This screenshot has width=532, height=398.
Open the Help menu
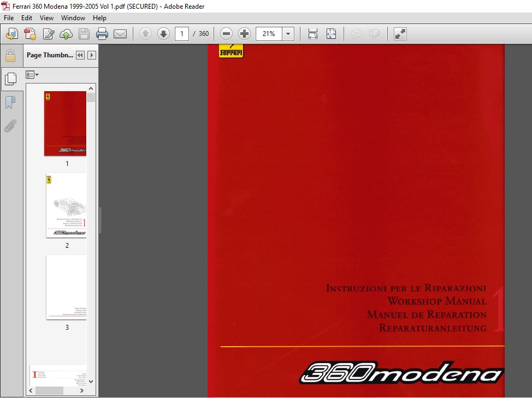[x=99, y=18]
